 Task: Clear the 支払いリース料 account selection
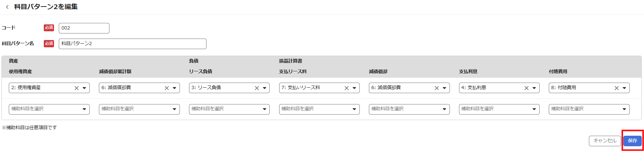click(347, 88)
